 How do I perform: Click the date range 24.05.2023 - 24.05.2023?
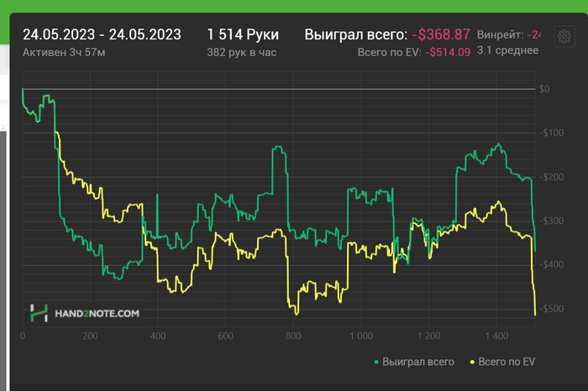102,34
